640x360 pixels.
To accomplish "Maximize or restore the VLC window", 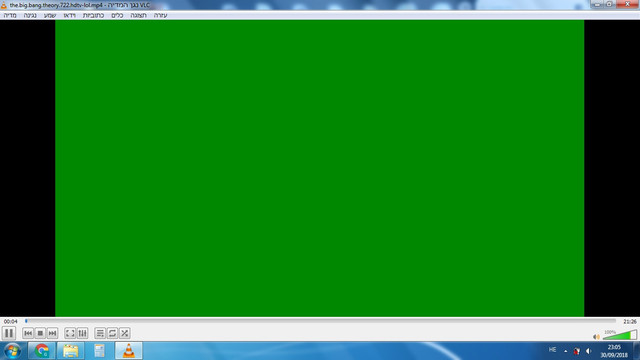I will click(609, 4).
